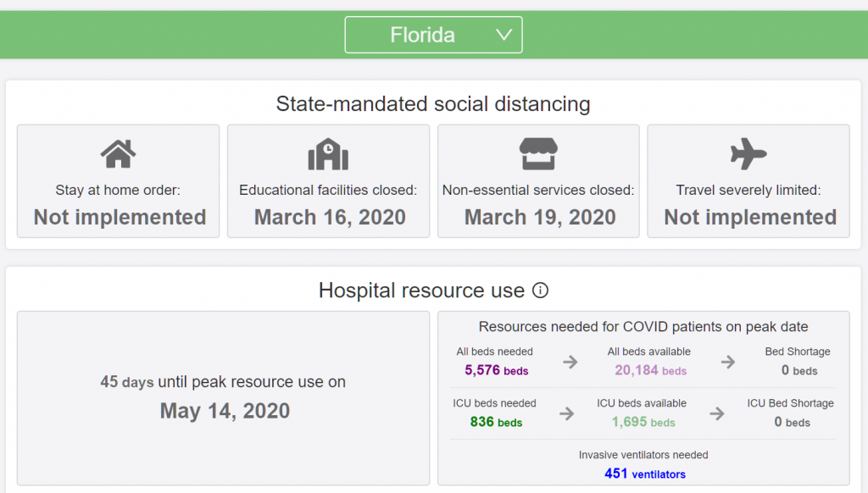868x493 pixels.
Task: Click the arrow leading to Bed Shortage
Action: pos(727,364)
